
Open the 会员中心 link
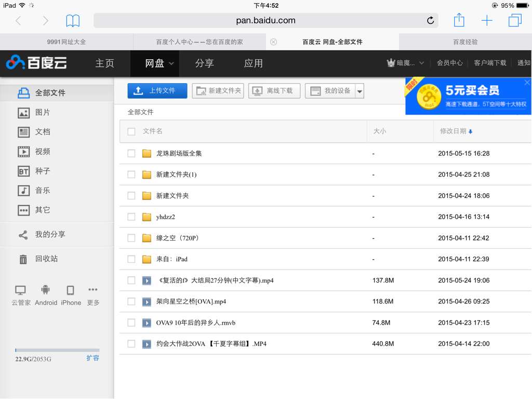coord(449,63)
